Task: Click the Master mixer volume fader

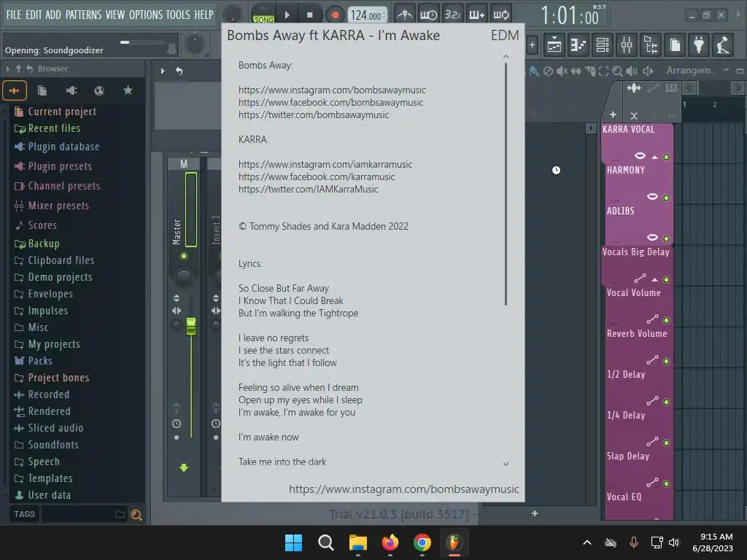Action: point(191,326)
